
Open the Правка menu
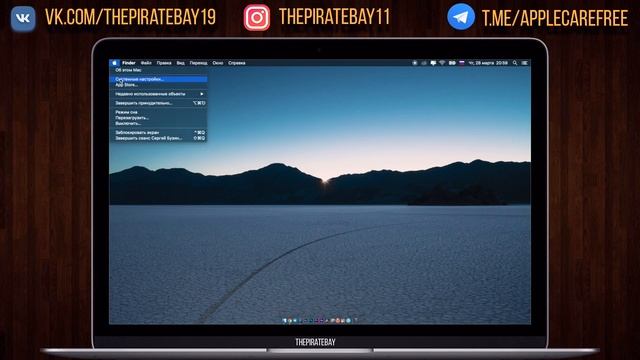(x=164, y=63)
